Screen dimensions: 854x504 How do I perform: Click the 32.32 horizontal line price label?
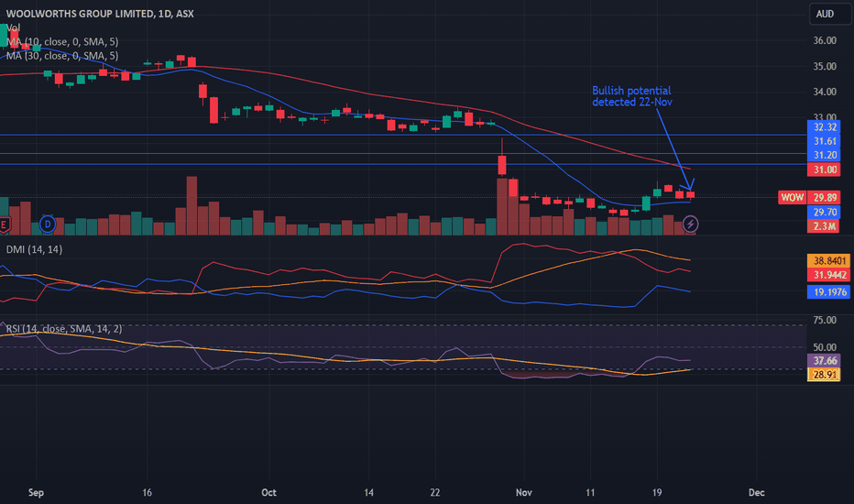pos(824,127)
